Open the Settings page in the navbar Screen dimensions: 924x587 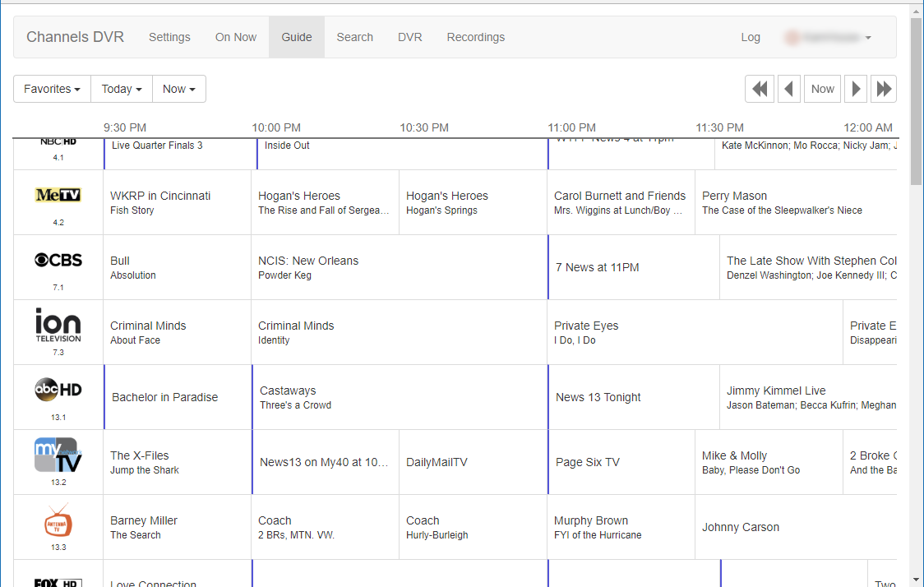point(169,37)
